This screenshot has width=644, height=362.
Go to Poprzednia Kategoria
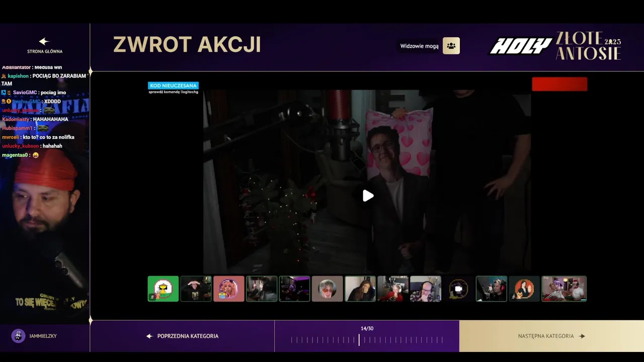182,336
